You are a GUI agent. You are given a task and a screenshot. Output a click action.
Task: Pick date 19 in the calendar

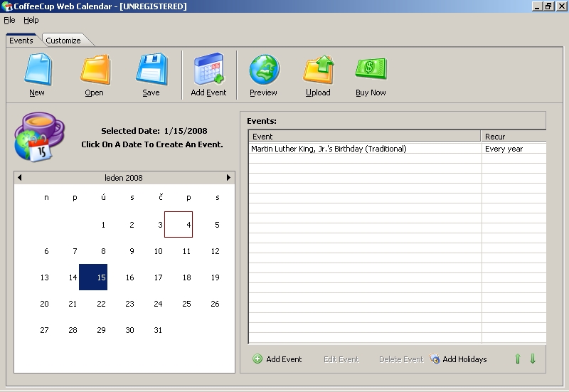216,277
